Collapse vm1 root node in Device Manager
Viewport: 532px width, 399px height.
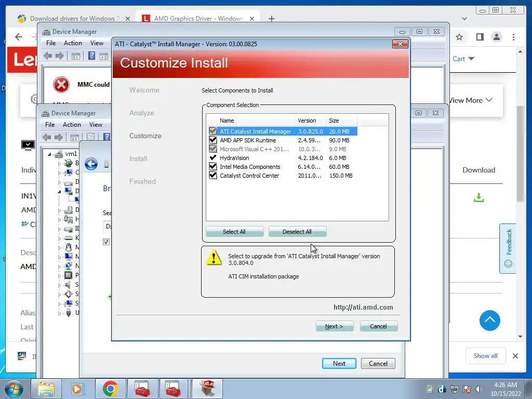(49, 154)
